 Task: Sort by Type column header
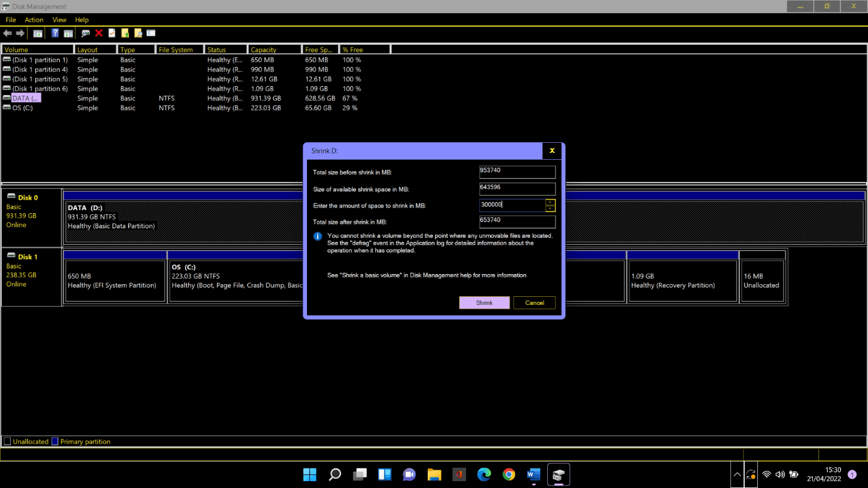pyautogui.click(x=136, y=49)
